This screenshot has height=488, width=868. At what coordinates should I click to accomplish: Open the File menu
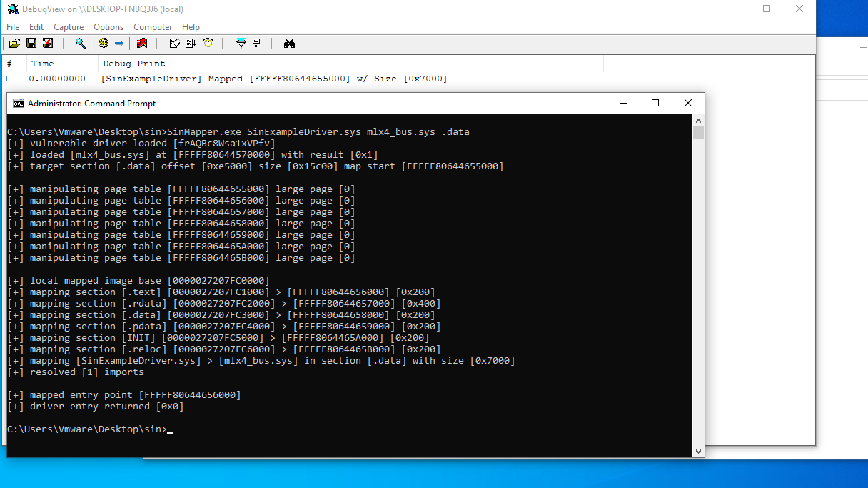(x=13, y=27)
